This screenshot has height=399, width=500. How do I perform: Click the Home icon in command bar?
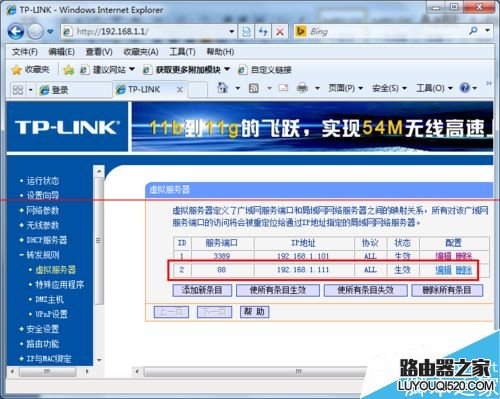(x=222, y=88)
